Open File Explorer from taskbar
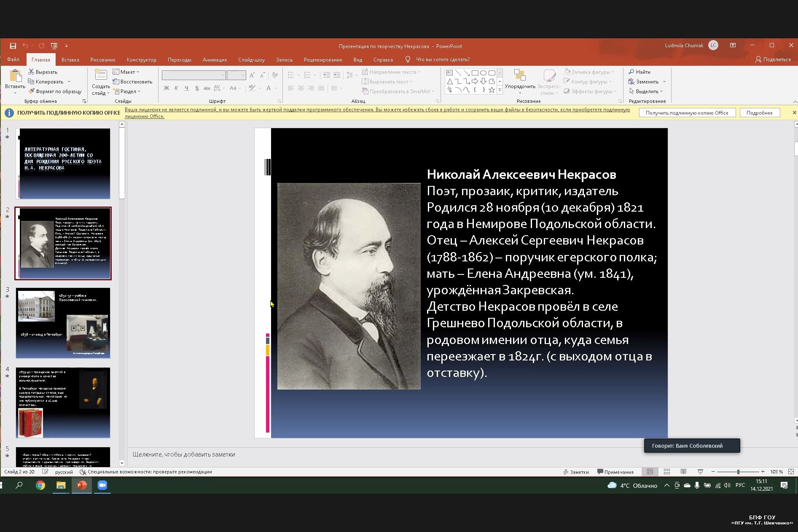The width and height of the screenshot is (798, 532). tap(61, 485)
